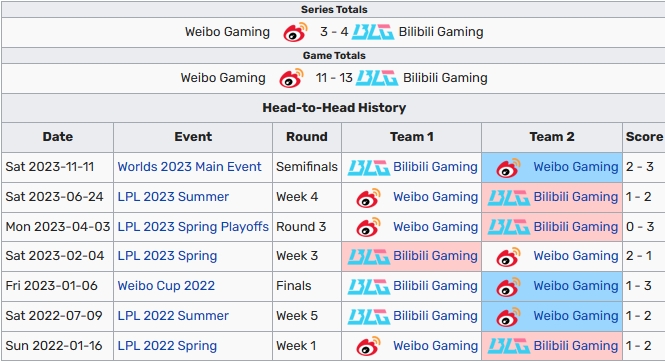
Task: Open LPL 2023 Spring Playoffs link
Action: click(x=193, y=227)
